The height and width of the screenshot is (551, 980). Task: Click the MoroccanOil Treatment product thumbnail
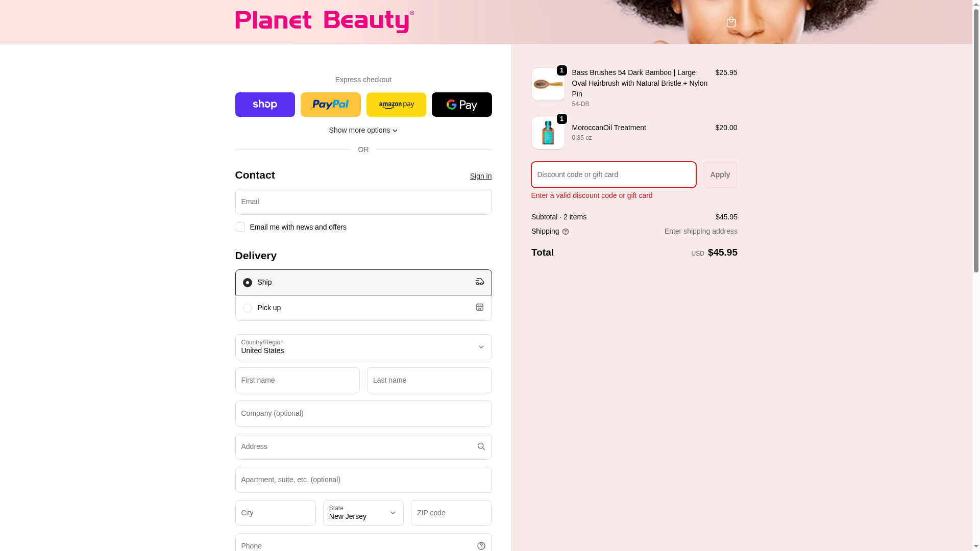(548, 133)
